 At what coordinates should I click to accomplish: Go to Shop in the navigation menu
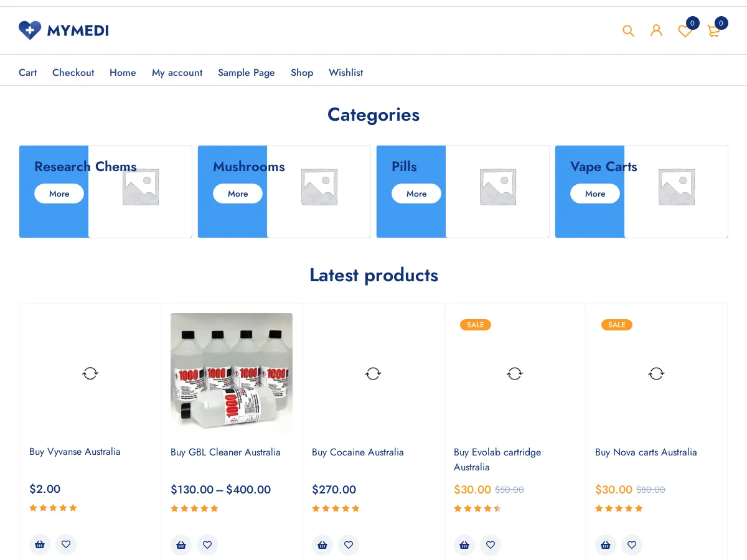click(302, 73)
